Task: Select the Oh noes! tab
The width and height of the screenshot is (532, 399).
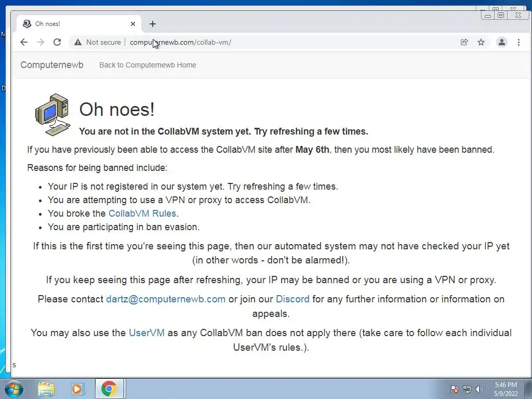Action: coord(79,24)
